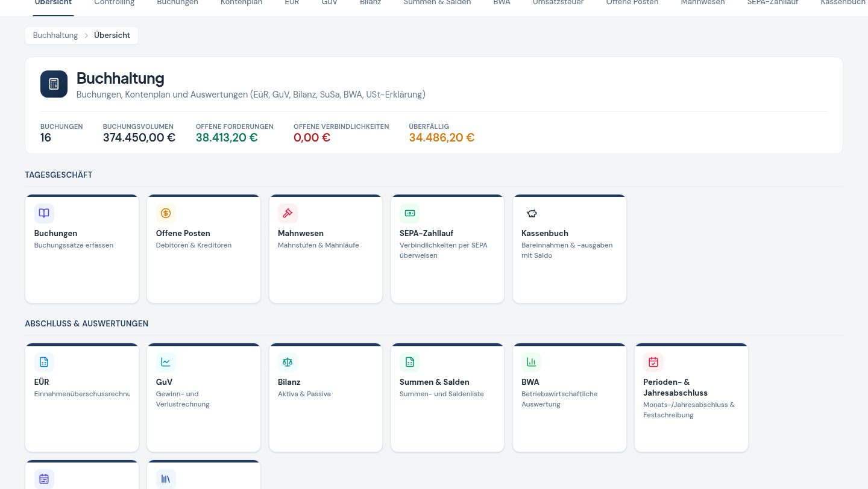The image size is (868, 489).
Task: Click the Perioden- & Jahresabschluss card title
Action: point(675,387)
